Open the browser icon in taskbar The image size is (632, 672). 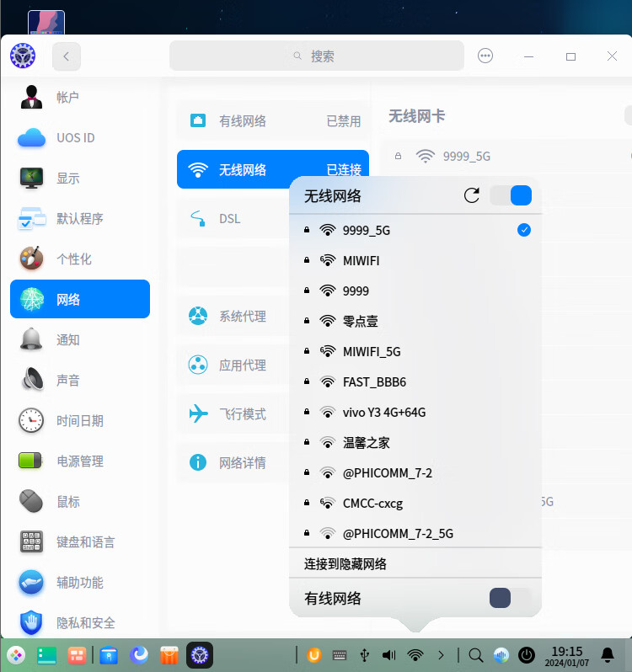tap(139, 655)
